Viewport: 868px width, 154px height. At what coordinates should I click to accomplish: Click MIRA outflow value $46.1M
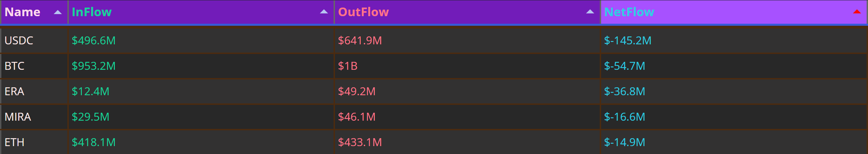pos(357,117)
